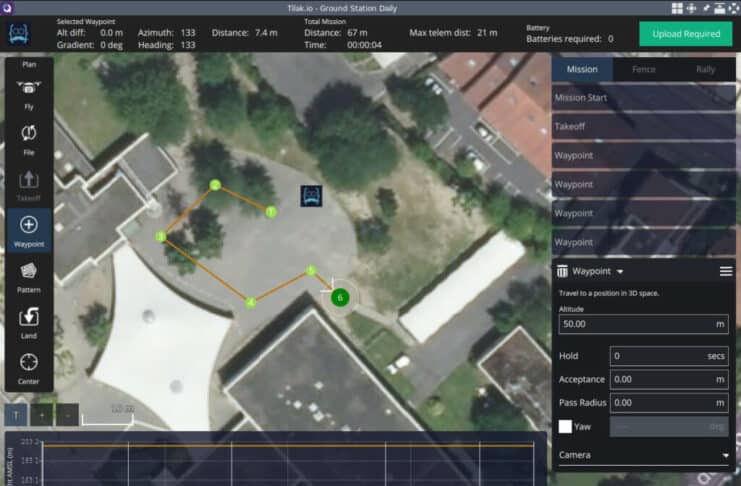Zoom in the map with plus button

pos(42,415)
